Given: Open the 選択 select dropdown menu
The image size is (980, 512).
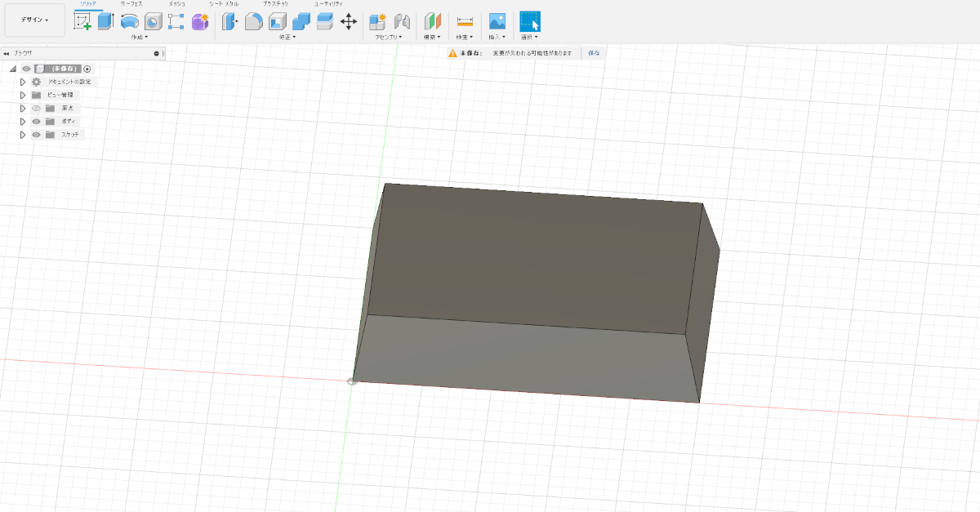Looking at the screenshot, I should 529,37.
